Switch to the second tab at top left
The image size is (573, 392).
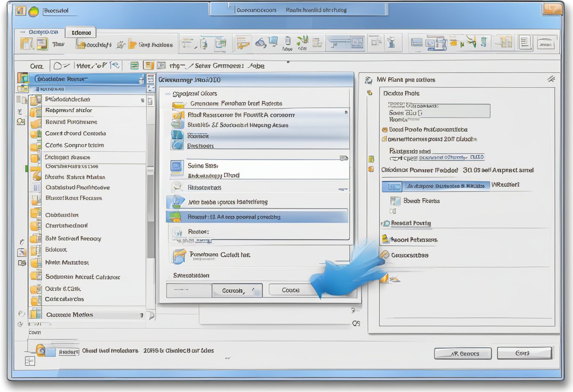pos(80,32)
